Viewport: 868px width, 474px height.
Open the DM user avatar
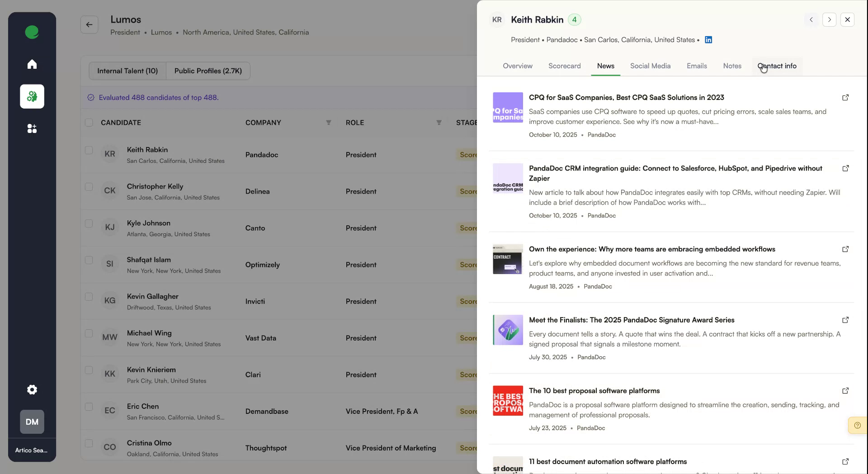(32, 422)
